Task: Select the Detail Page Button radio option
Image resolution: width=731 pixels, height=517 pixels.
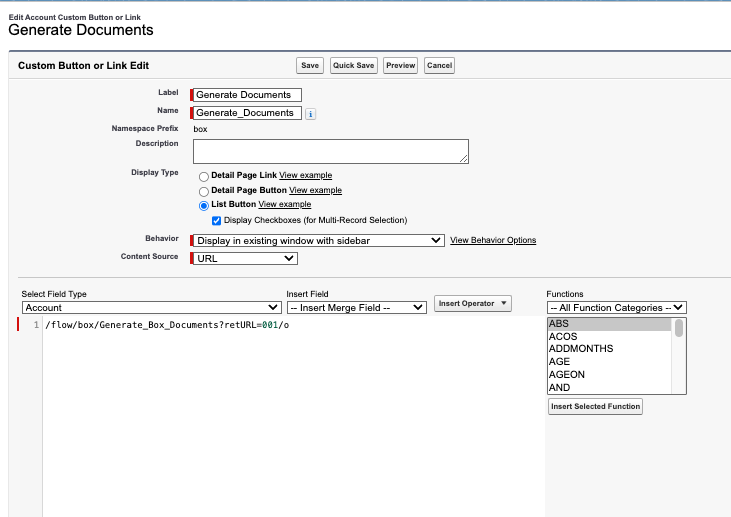Action: point(204,191)
